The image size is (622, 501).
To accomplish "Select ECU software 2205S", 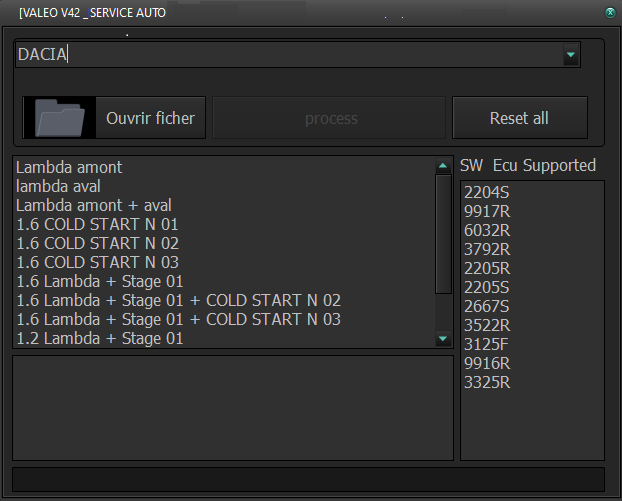I will click(486, 288).
